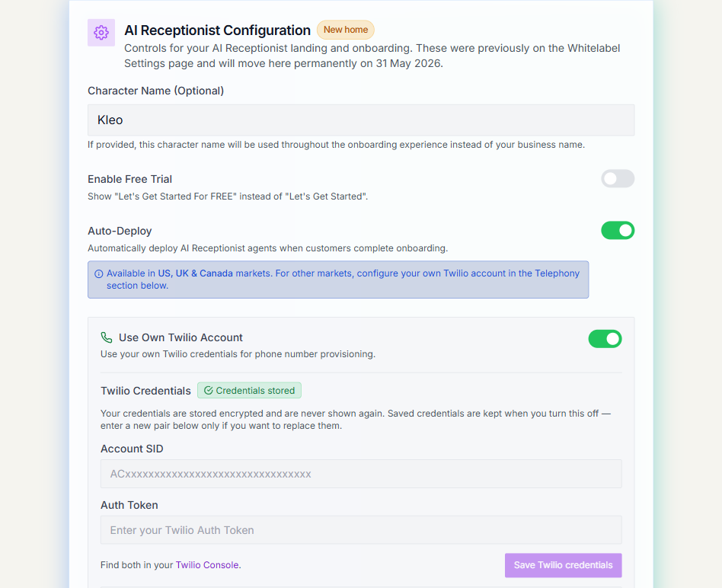Click the Auth Token input field
The image size is (722, 588).
[x=361, y=530]
